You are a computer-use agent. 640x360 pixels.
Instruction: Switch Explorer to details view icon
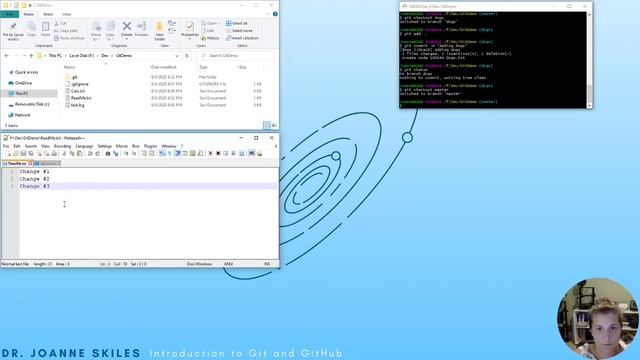[267, 125]
